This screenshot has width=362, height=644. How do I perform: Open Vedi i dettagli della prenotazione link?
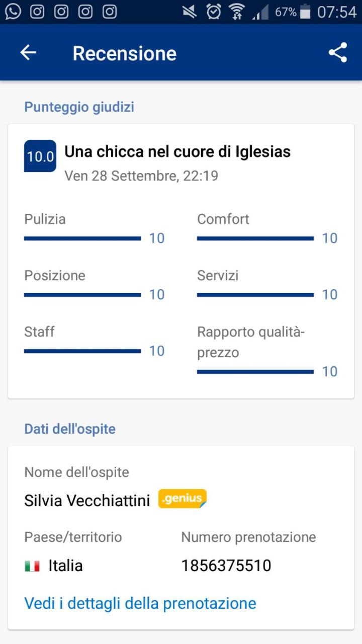140,603
